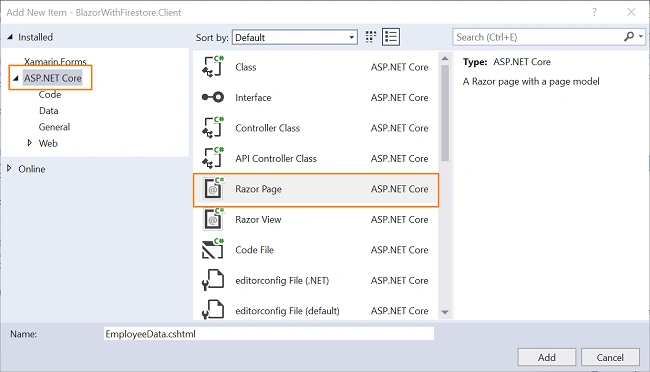Click the Name field with EmployeeData.cshtml
The height and width of the screenshot is (372, 650).
click(269, 334)
